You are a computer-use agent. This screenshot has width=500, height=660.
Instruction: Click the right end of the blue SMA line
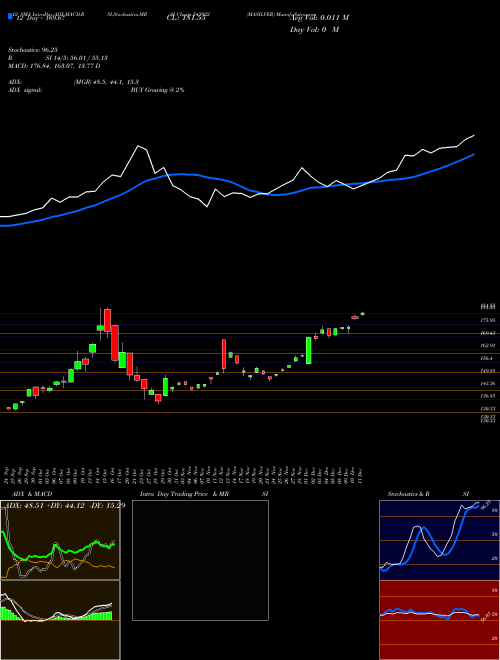474,154
